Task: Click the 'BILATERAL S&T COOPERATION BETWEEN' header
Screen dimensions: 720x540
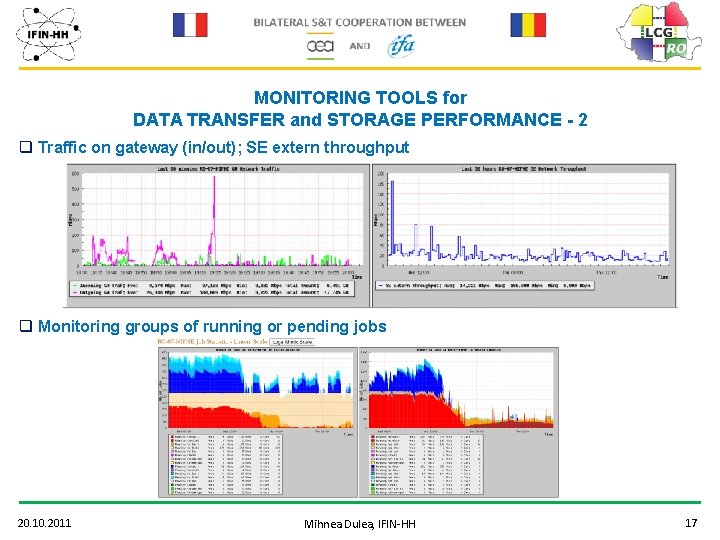Action: tap(360, 22)
